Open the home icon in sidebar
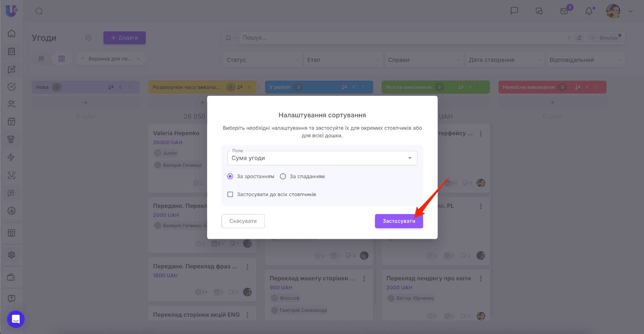 [12, 33]
